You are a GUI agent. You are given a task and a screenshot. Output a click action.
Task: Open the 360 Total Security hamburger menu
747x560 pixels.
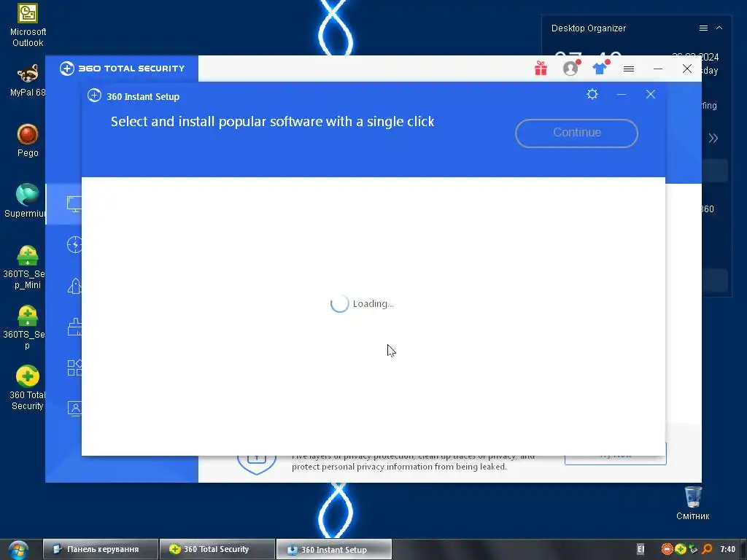tap(629, 69)
